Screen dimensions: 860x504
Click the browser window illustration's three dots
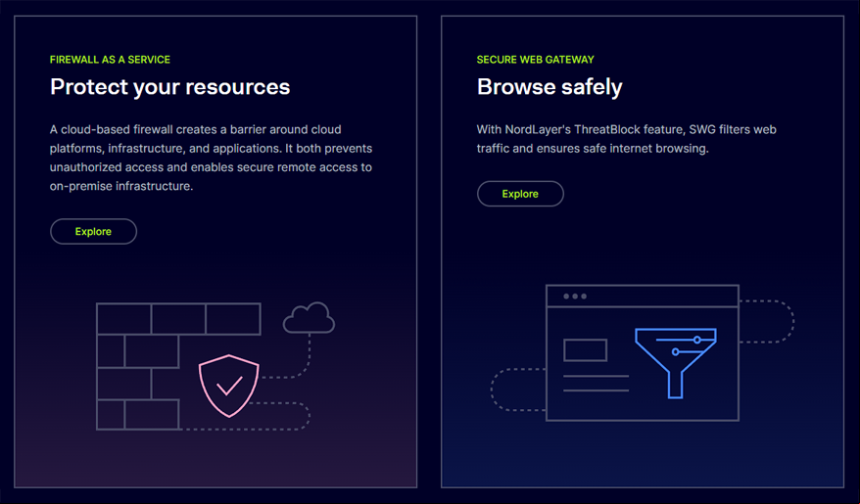(575, 297)
